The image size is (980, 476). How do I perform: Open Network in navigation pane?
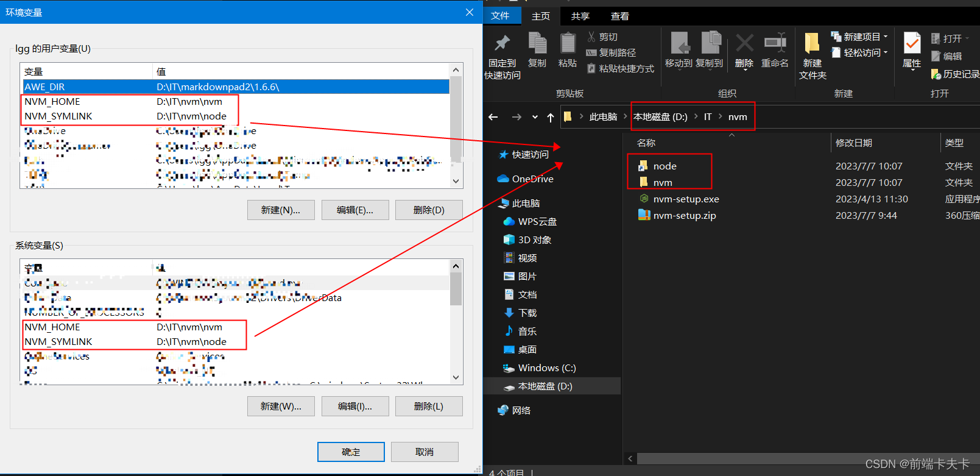[514, 410]
